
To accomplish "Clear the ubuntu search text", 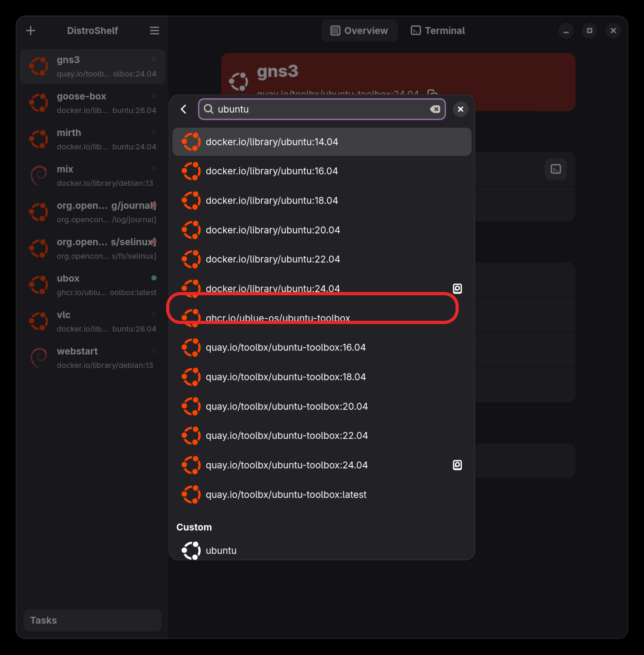I will (x=435, y=109).
